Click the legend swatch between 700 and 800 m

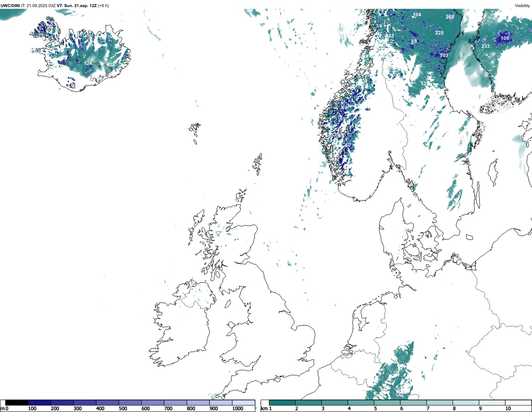(x=175, y=403)
